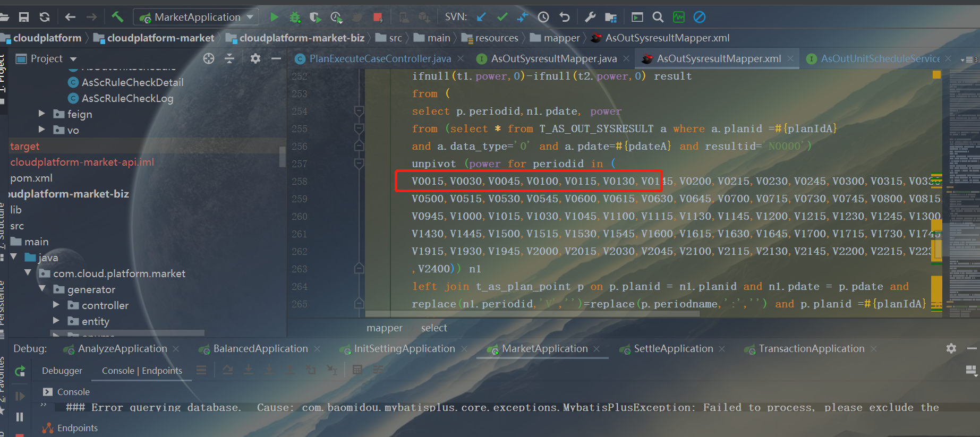Click the editor horizontal scrollbar
The height and width of the screenshot is (437, 980).
[532, 314]
